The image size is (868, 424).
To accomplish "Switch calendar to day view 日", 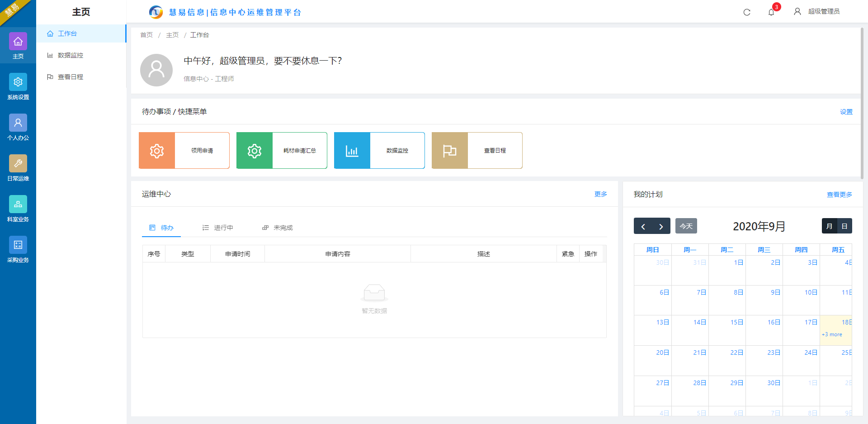I will [844, 226].
